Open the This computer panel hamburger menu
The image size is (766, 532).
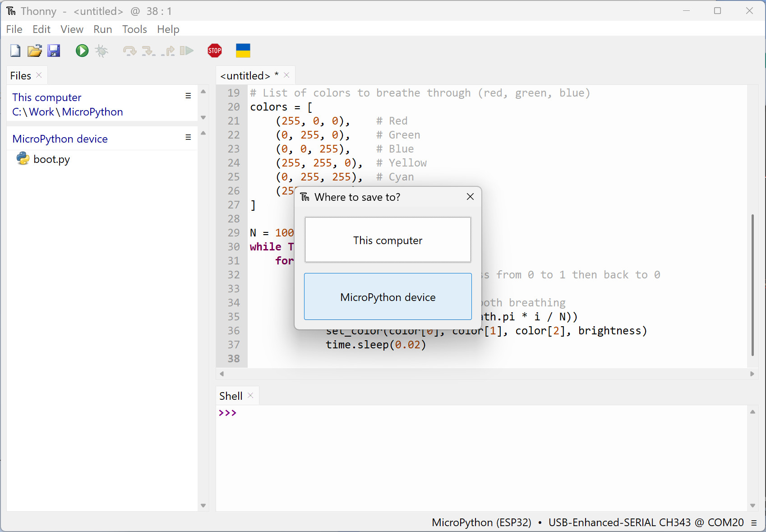[x=188, y=96]
